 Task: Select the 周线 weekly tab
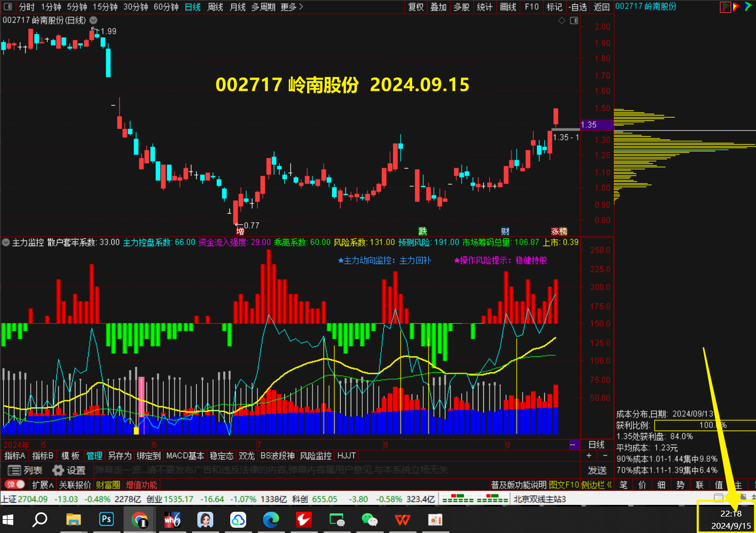(x=215, y=7)
